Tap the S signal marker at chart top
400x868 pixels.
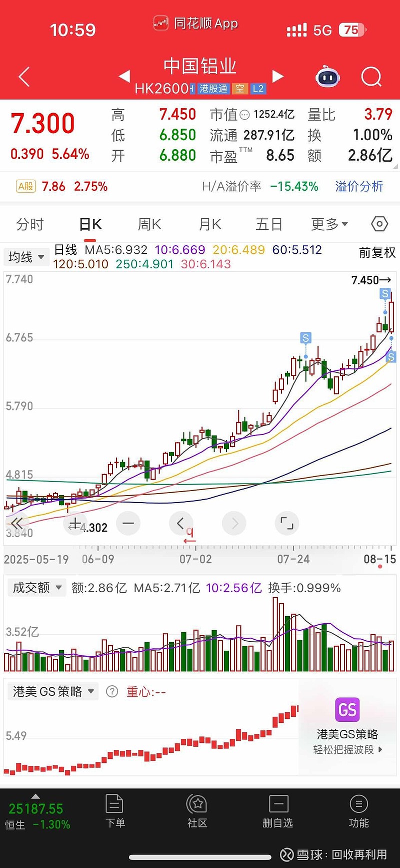pyautogui.click(x=385, y=294)
